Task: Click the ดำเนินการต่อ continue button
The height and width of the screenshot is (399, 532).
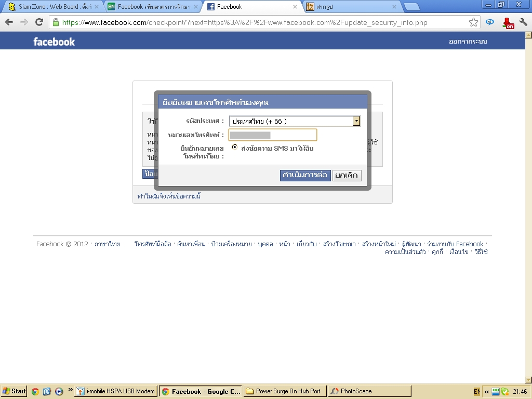Action: (305, 175)
